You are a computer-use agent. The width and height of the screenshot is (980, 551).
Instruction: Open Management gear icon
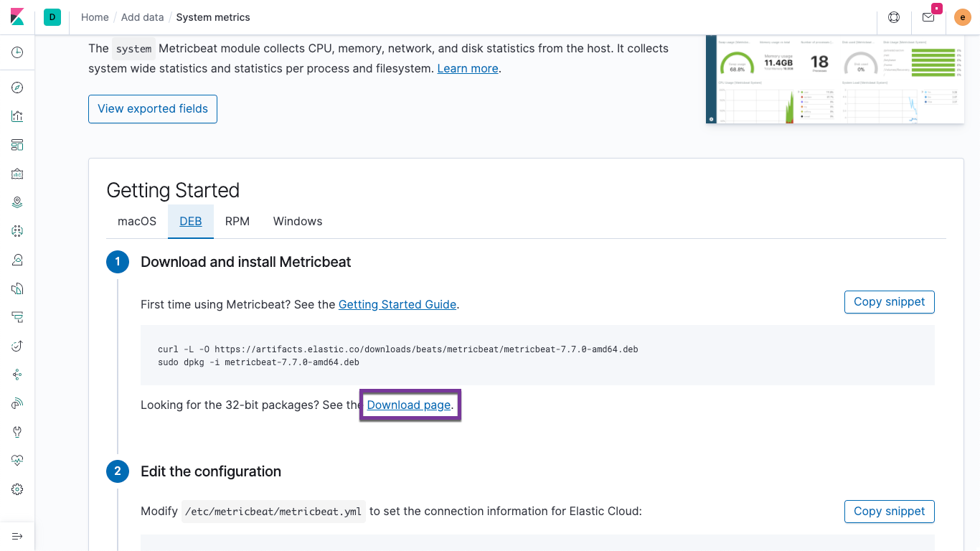click(x=17, y=489)
